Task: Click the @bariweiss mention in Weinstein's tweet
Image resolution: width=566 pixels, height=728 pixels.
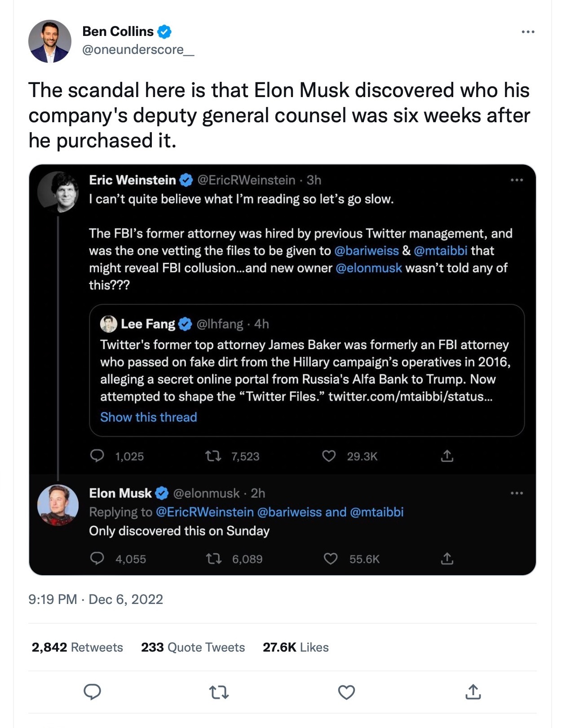Action: (x=366, y=250)
